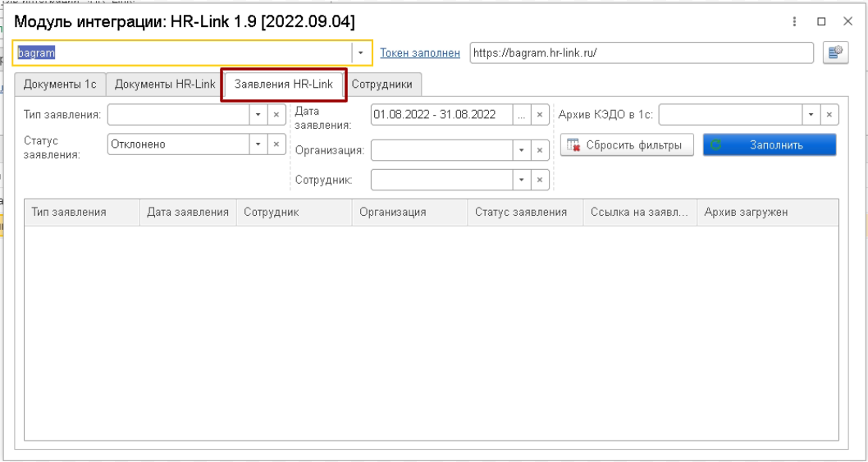Expand the Тип заявления dropdown
868x462 pixels.
pyautogui.click(x=258, y=115)
